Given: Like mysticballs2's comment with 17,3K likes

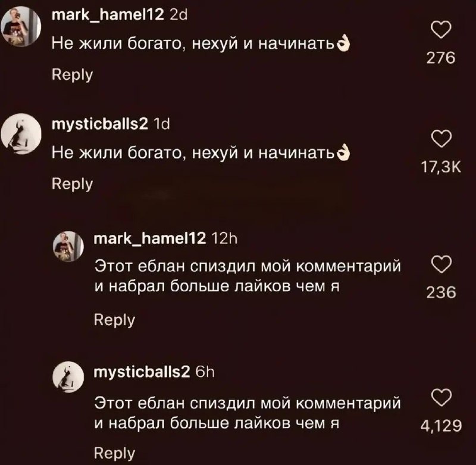Looking at the screenshot, I should pos(441,139).
